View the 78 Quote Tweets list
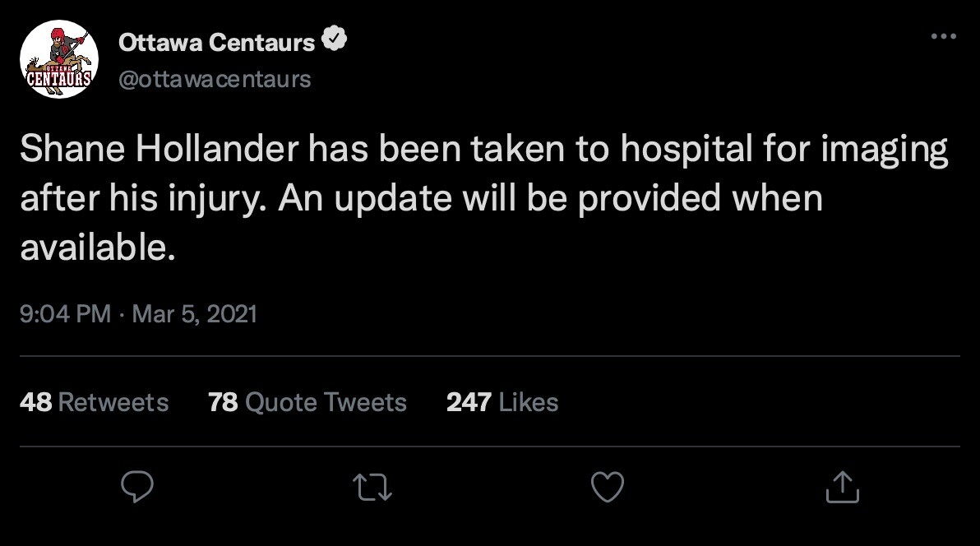 pyautogui.click(x=307, y=402)
